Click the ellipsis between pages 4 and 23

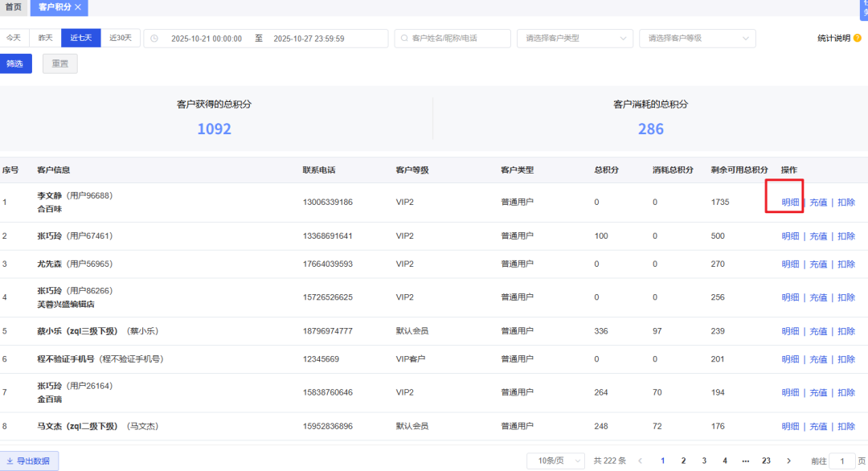click(x=745, y=461)
